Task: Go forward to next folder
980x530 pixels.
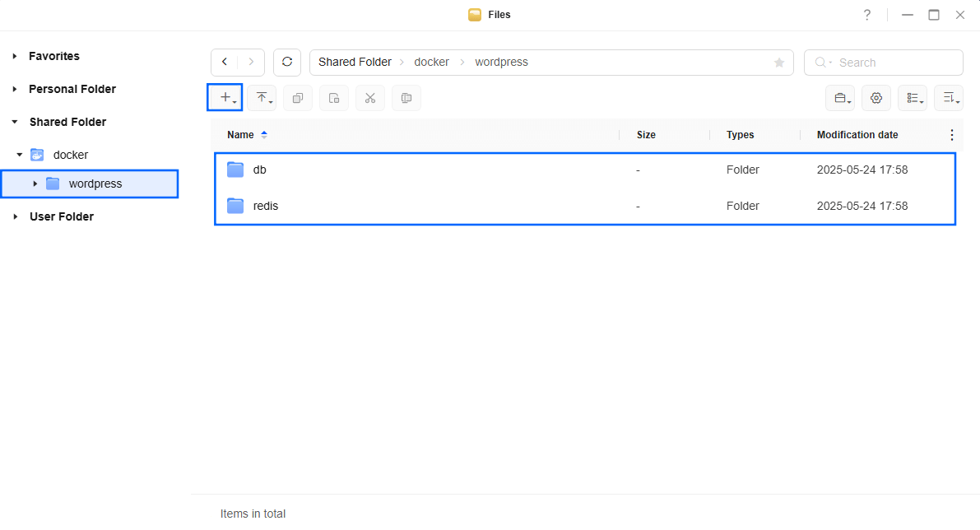Action: (x=251, y=62)
